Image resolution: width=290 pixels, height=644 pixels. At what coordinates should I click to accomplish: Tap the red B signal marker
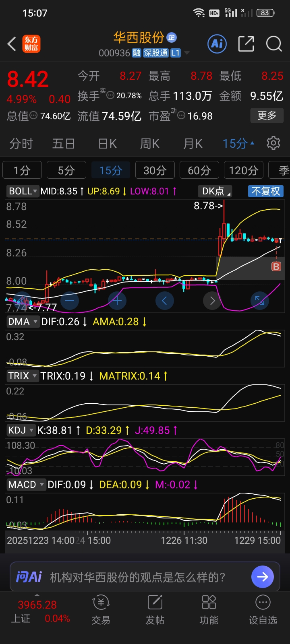pyautogui.click(x=276, y=266)
